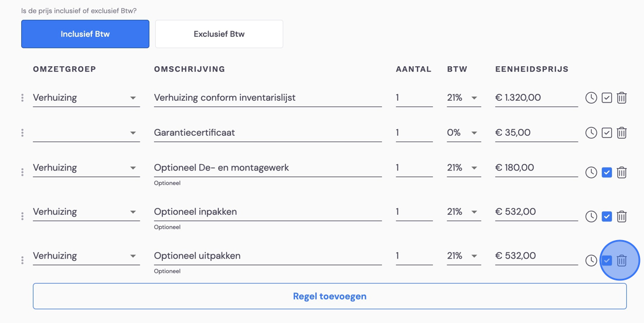Grab drag handle of Optioneel inpakken row
644x323 pixels.
pyautogui.click(x=22, y=216)
